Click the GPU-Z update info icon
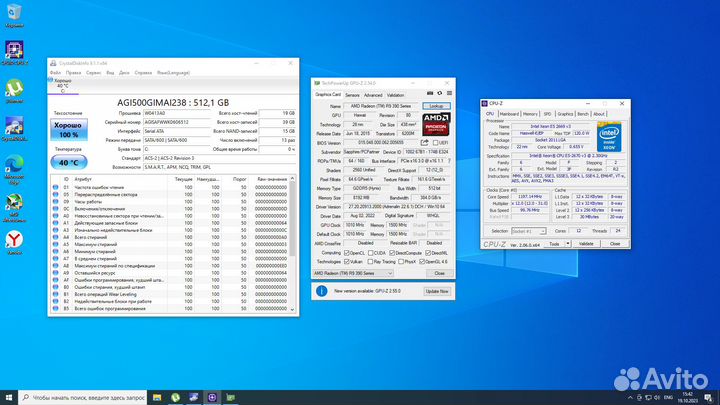 [322, 291]
